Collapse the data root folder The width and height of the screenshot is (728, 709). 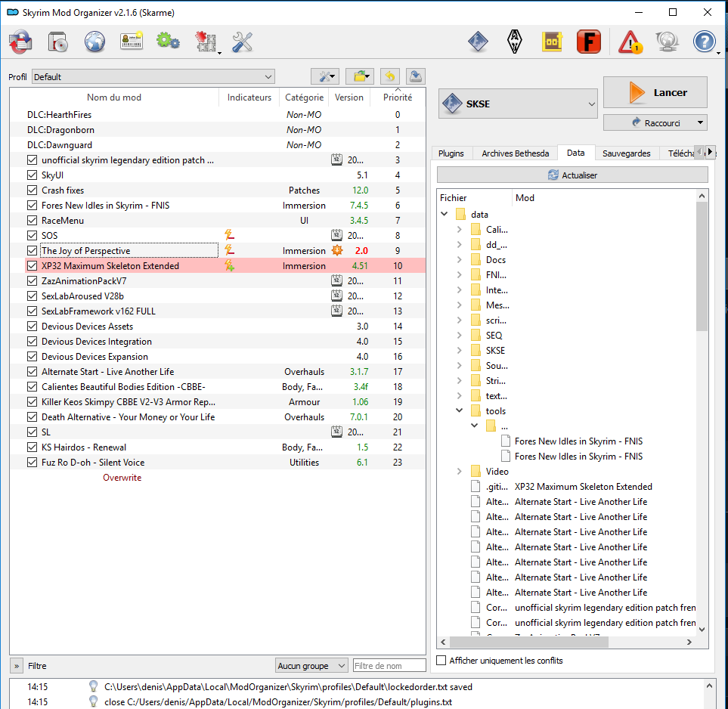pos(445,214)
